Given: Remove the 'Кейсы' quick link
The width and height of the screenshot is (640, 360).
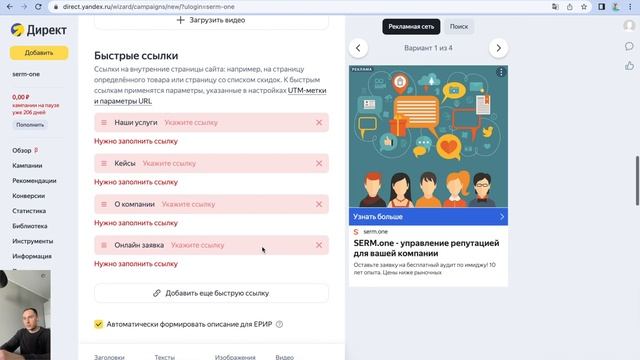Looking at the screenshot, I should click(319, 163).
